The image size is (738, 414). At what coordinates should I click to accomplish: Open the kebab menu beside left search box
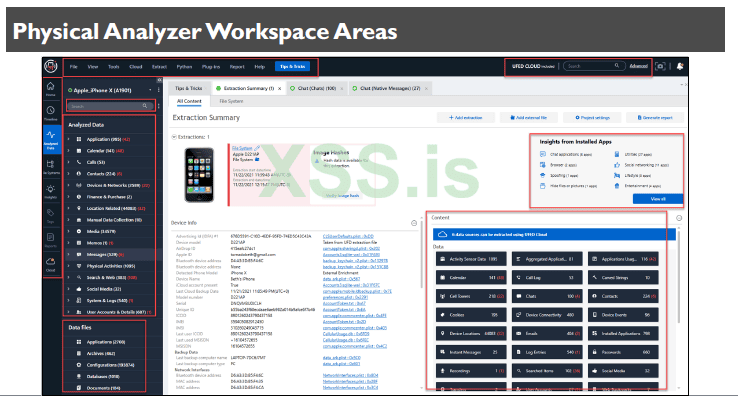coord(159,106)
